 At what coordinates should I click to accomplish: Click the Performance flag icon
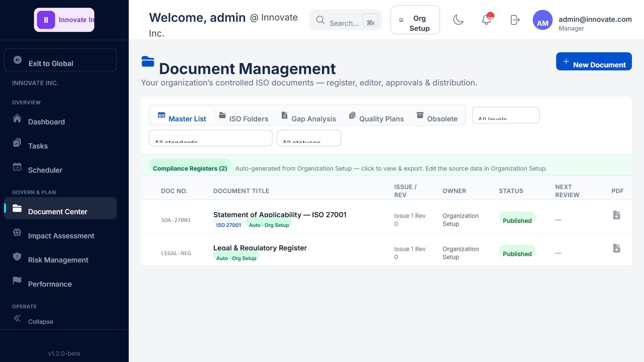pos(17,281)
